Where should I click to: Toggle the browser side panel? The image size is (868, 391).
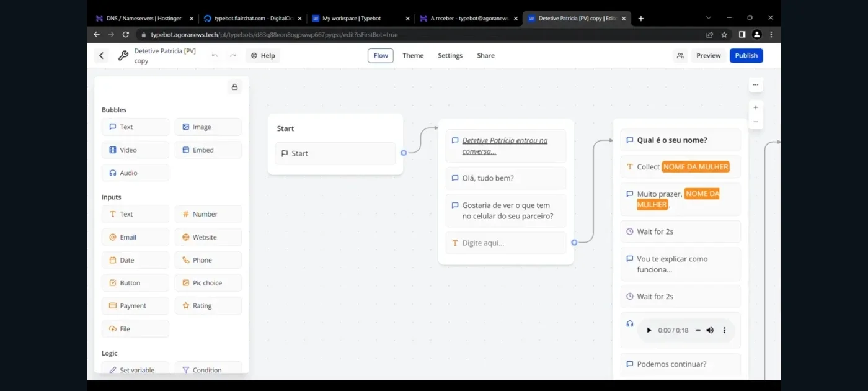[742, 35]
